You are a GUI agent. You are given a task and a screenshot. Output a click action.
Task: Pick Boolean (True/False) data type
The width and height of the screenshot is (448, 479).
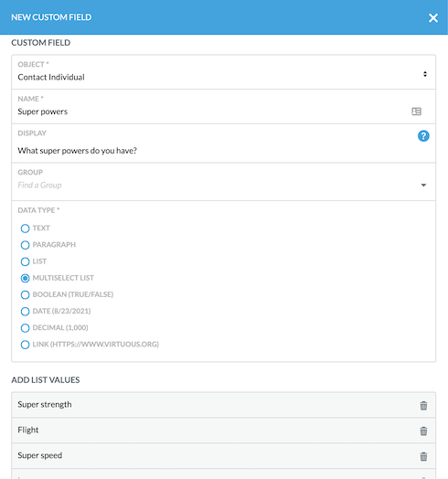(25, 294)
